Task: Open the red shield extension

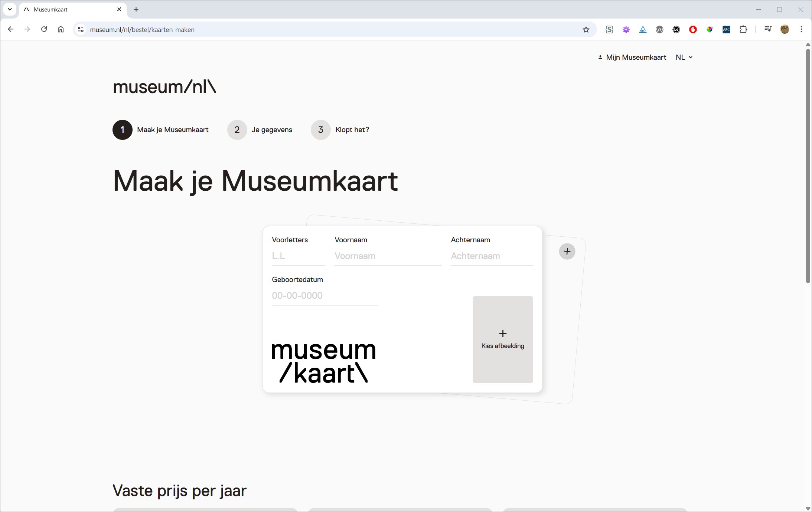Action: pyautogui.click(x=693, y=29)
